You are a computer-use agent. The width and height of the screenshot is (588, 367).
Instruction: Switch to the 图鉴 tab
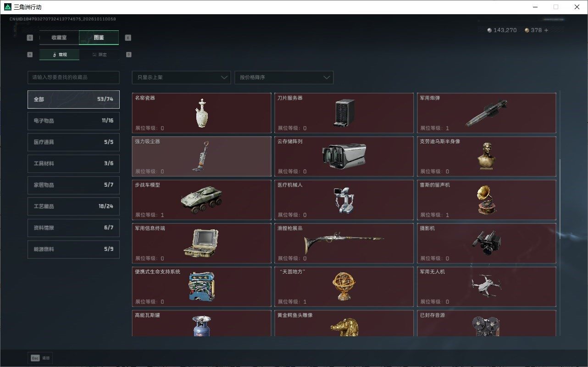point(99,38)
